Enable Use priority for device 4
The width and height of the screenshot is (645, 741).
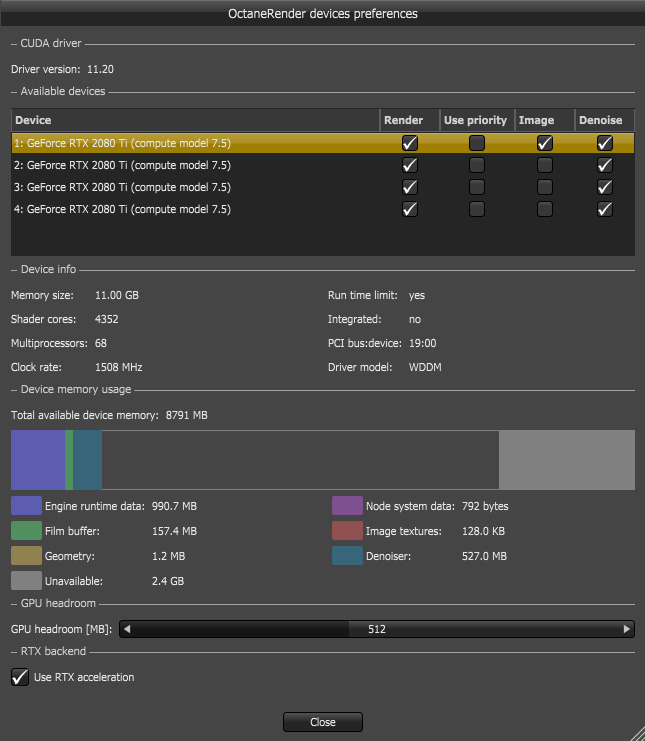click(x=477, y=209)
